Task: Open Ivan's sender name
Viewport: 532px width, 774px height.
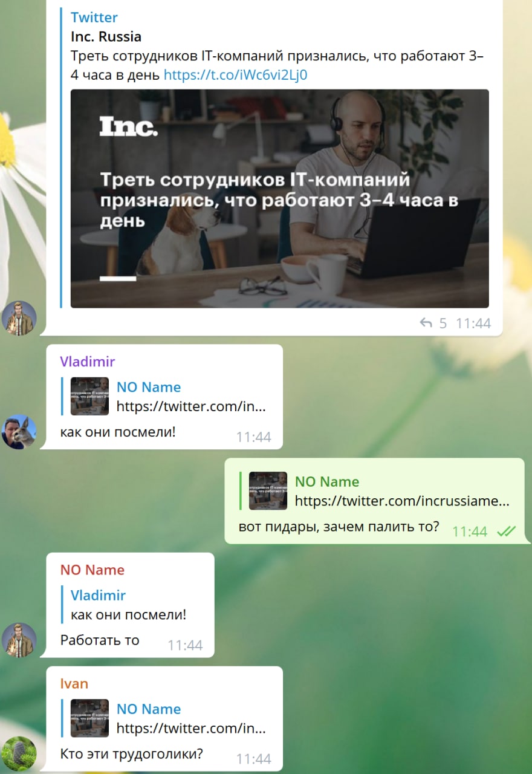Action: (74, 683)
